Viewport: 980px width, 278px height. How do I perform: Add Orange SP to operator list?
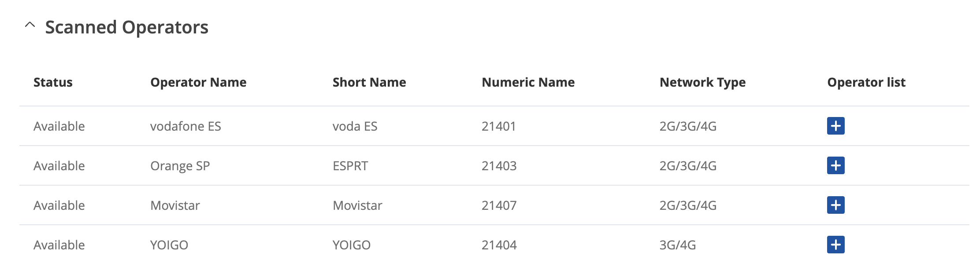pos(835,165)
